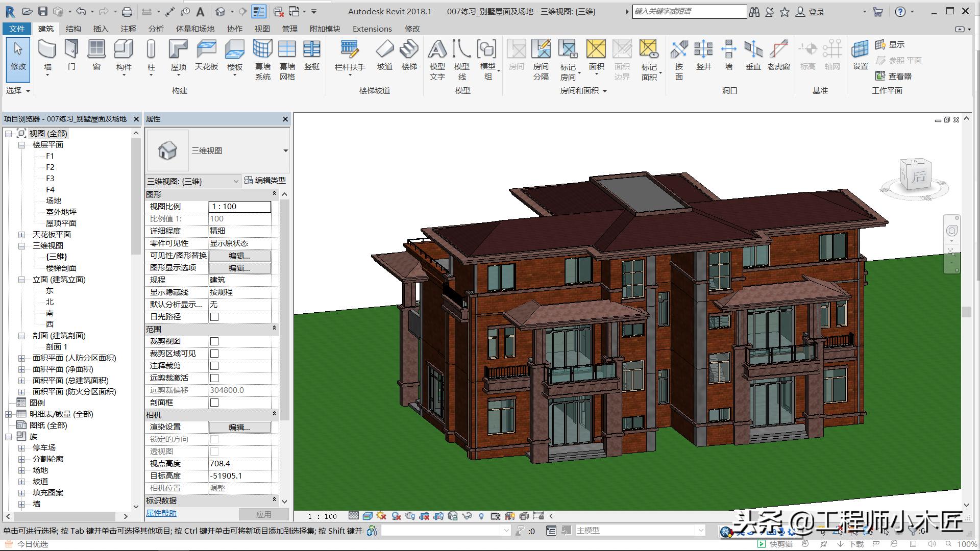Open sun path settings in view control bar
Screen dimensions: 980x551
(x=381, y=516)
